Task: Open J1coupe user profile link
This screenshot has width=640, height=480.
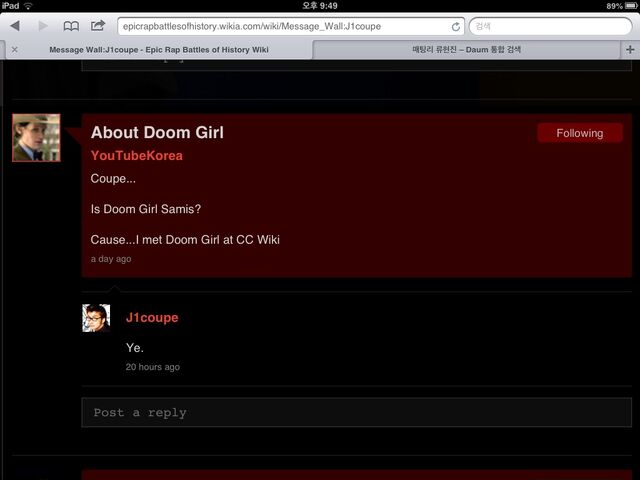Action: [152, 318]
